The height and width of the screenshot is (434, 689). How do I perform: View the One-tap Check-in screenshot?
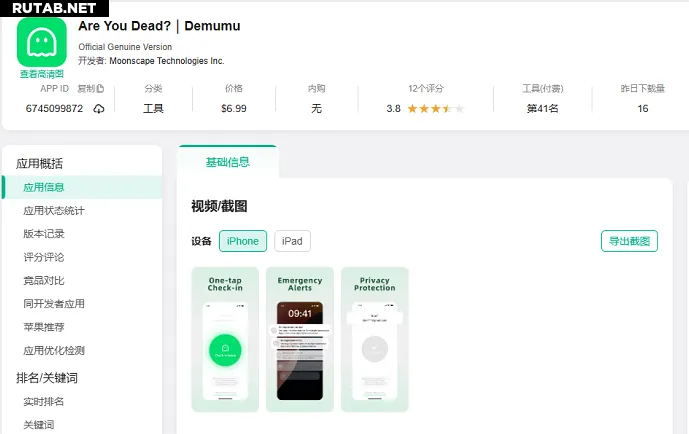click(225, 340)
